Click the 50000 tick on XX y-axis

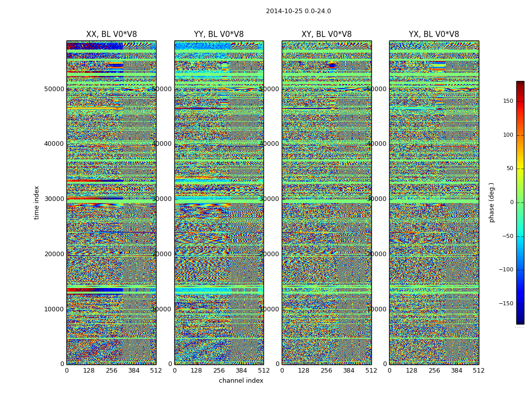tap(54, 89)
